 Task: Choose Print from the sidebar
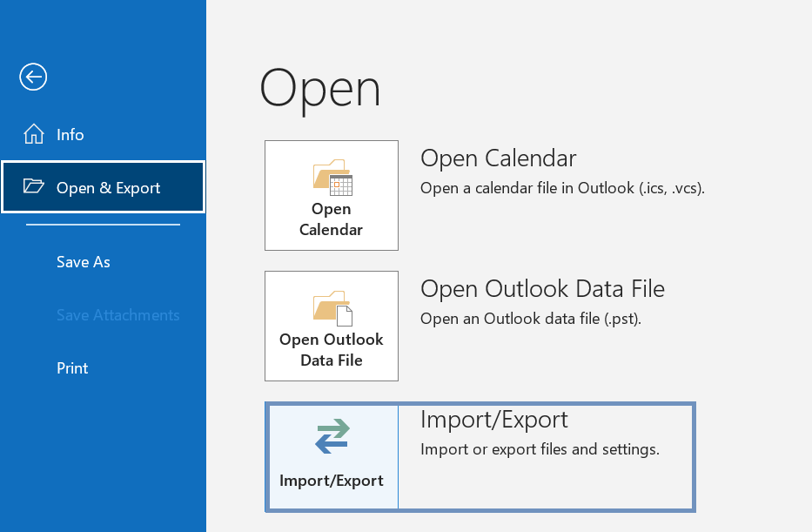coord(71,367)
